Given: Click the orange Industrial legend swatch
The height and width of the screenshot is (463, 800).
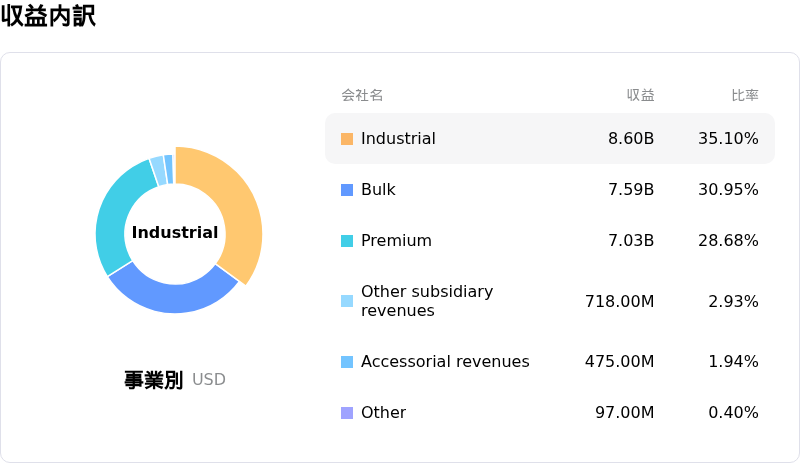Looking at the screenshot, I should [347, 139].
